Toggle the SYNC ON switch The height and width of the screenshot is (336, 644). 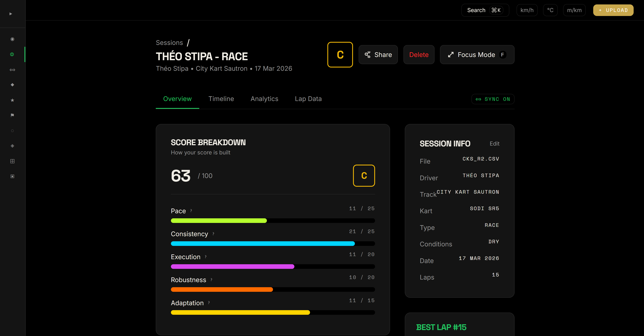492,99
